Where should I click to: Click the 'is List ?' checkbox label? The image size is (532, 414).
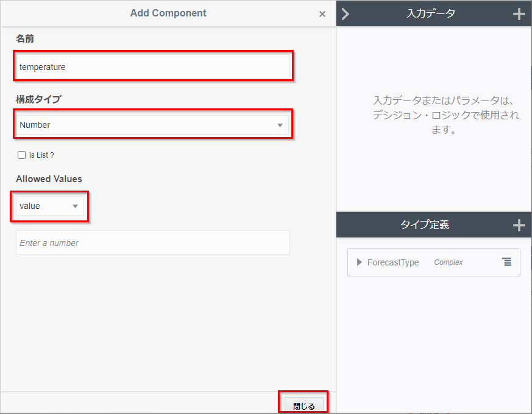(41, 155)
